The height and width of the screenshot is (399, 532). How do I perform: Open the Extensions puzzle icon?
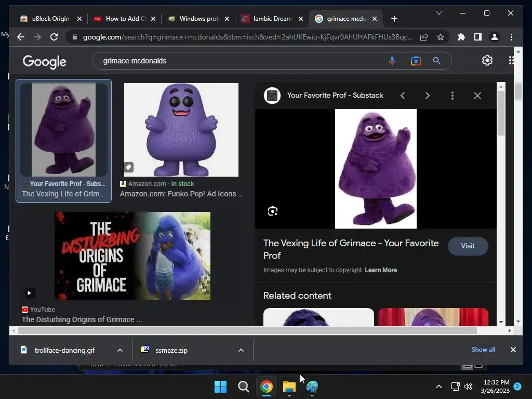[461, 37]
